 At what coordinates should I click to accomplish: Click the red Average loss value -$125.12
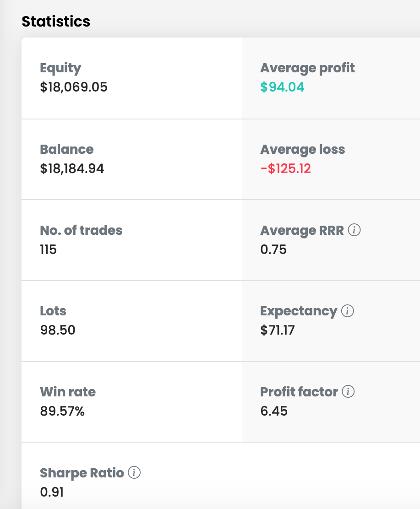tap(285, 169)
